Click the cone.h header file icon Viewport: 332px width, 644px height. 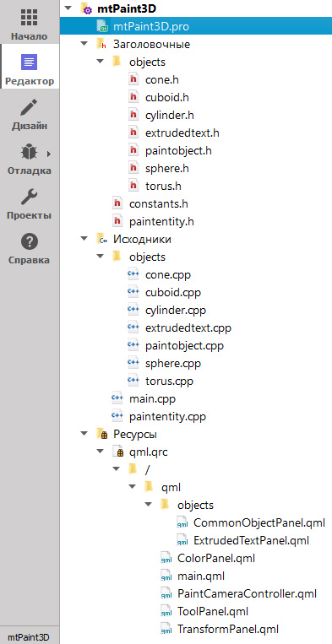pyautogui.click(x=133, y=79)
